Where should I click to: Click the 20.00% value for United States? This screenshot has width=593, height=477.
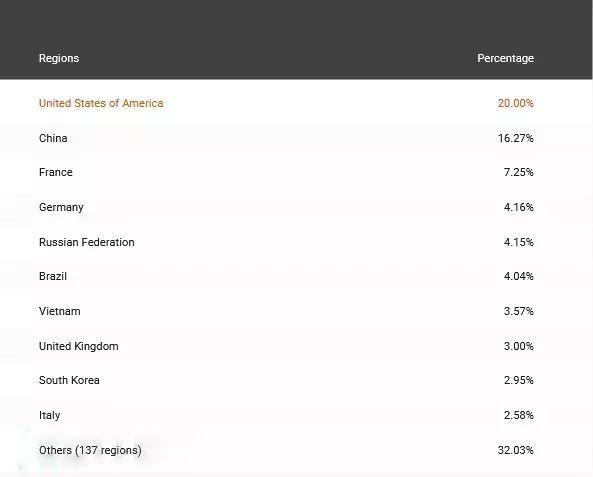(515, 103)
